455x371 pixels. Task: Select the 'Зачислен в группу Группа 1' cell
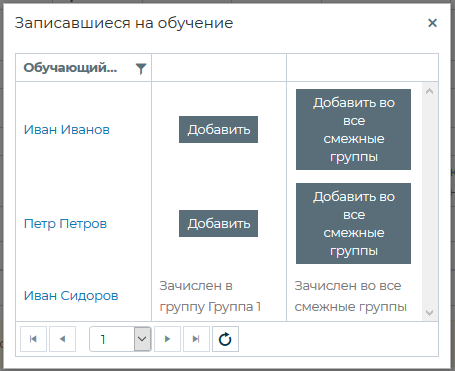[219, 296]
